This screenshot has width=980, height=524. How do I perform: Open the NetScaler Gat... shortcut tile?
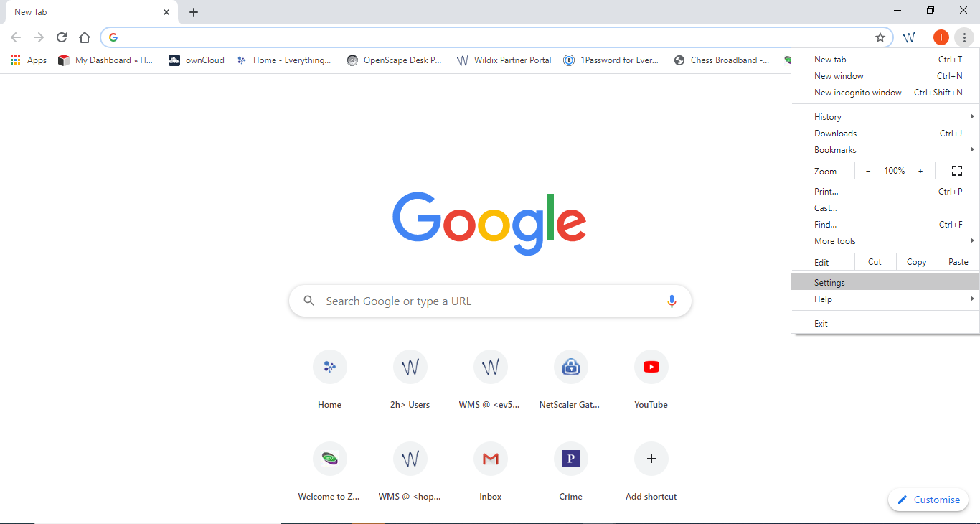click(571, 380)
